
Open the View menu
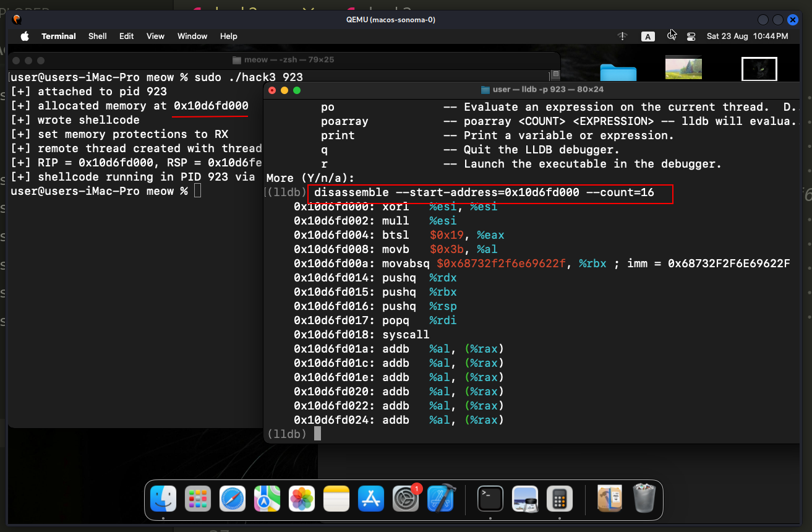(x=155, y=36)
